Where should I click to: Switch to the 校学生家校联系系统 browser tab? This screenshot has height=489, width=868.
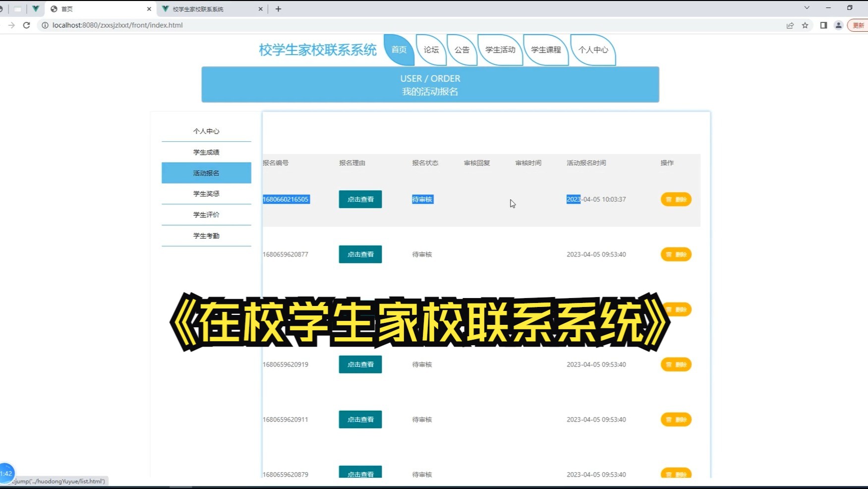(x=212, y=9)
